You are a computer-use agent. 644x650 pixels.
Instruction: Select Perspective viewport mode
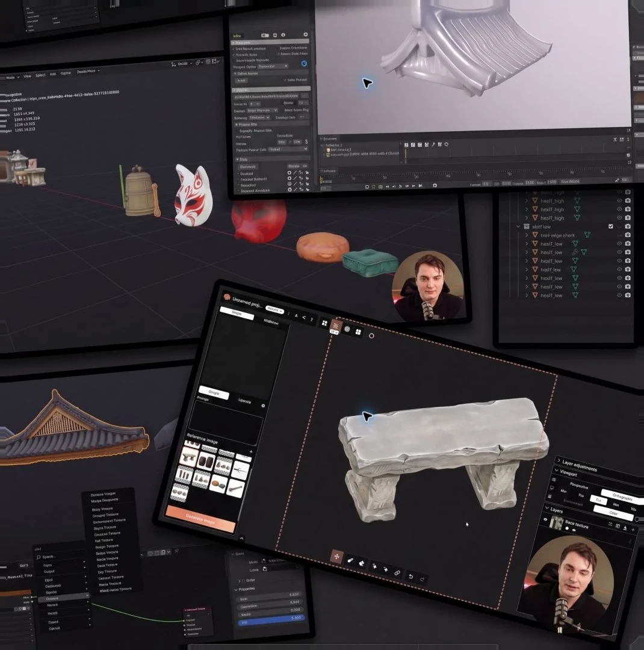click(579, 486)
